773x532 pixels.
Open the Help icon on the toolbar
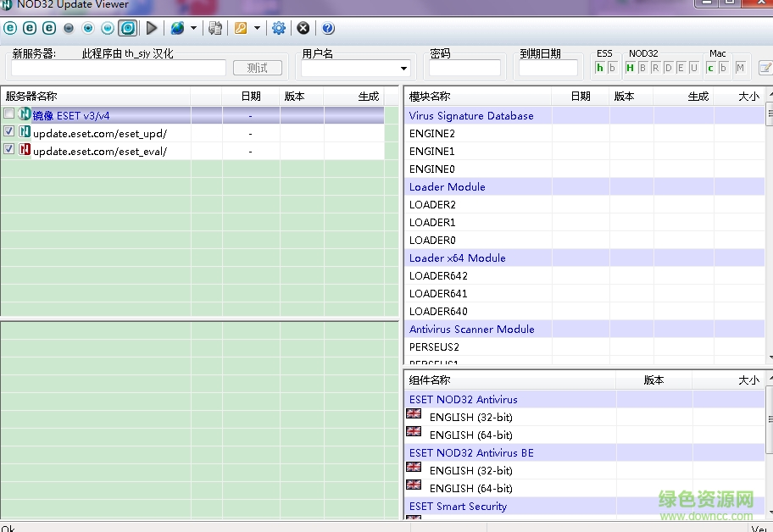(327, 28)
